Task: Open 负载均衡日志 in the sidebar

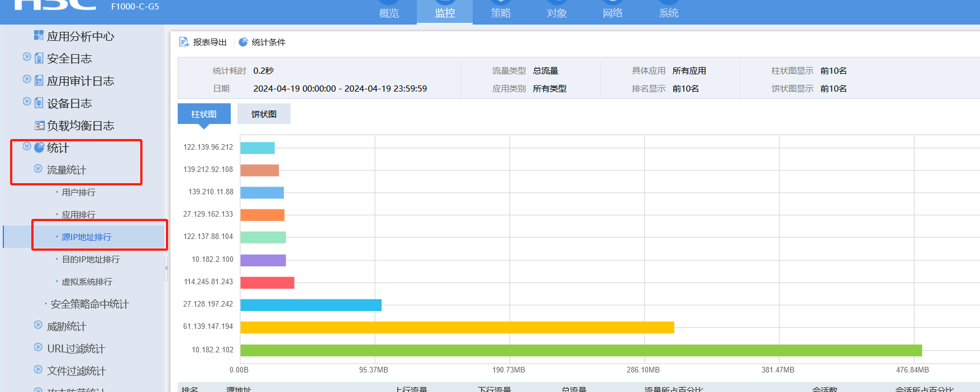Action: pos(80,126)
